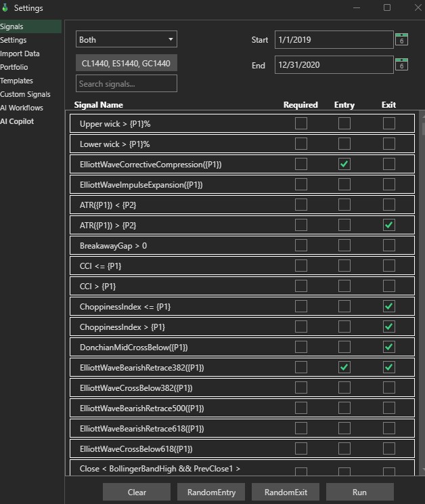Click the Run button

[x=360, y=492]
